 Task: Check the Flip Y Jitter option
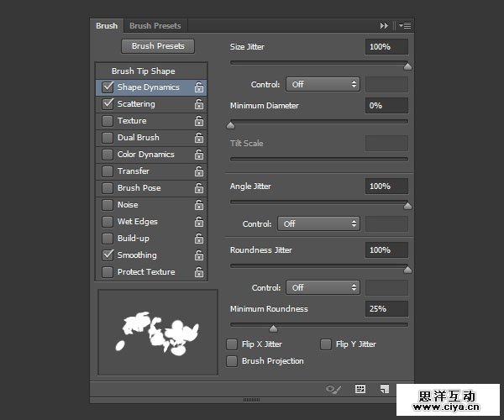[x=326, y=344]
